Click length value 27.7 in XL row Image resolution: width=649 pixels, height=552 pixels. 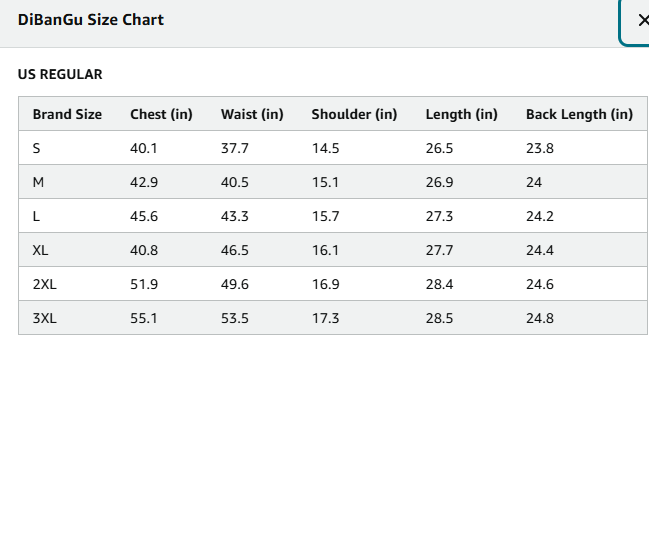coord(440,250)
